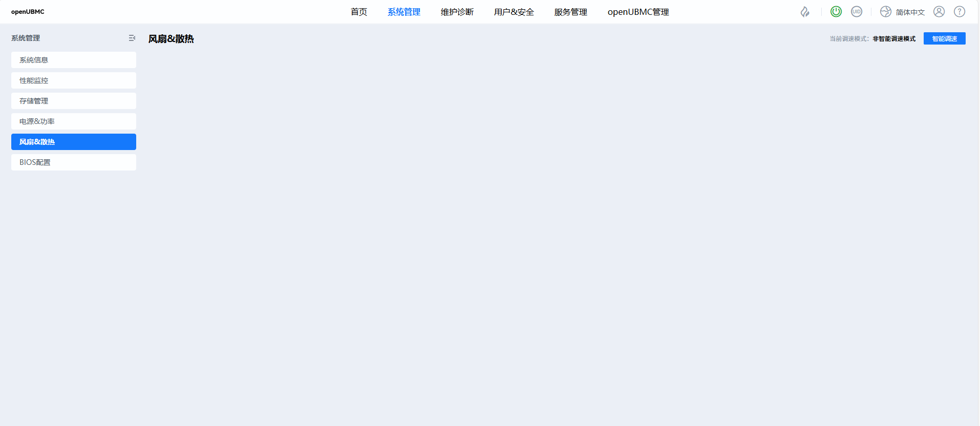This screenshot has width=980, height=426.
Task: Open BIOS配置 from the sidebar
Action: [x=74, y=162]
